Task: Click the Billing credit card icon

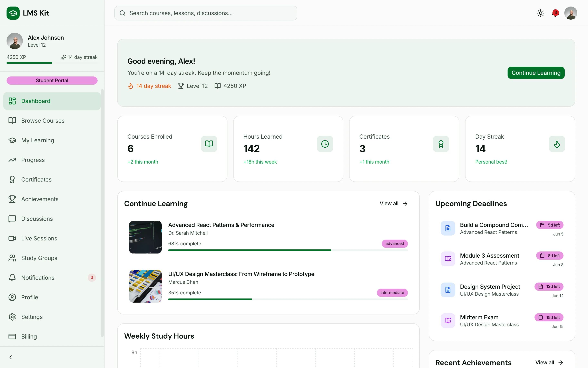Action: 12,337
